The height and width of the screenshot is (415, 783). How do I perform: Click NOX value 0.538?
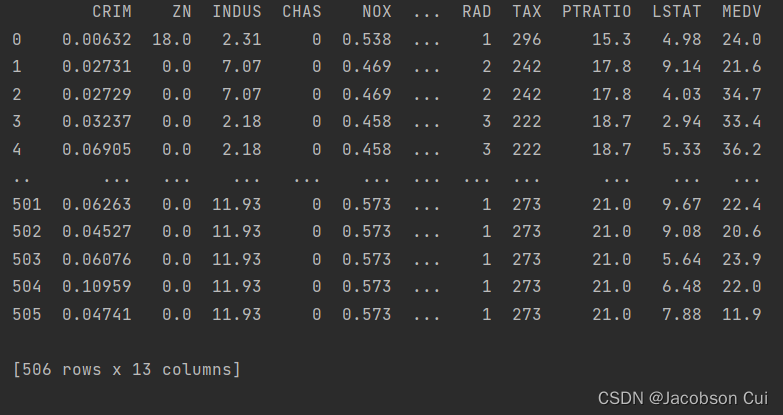(367, 39)
